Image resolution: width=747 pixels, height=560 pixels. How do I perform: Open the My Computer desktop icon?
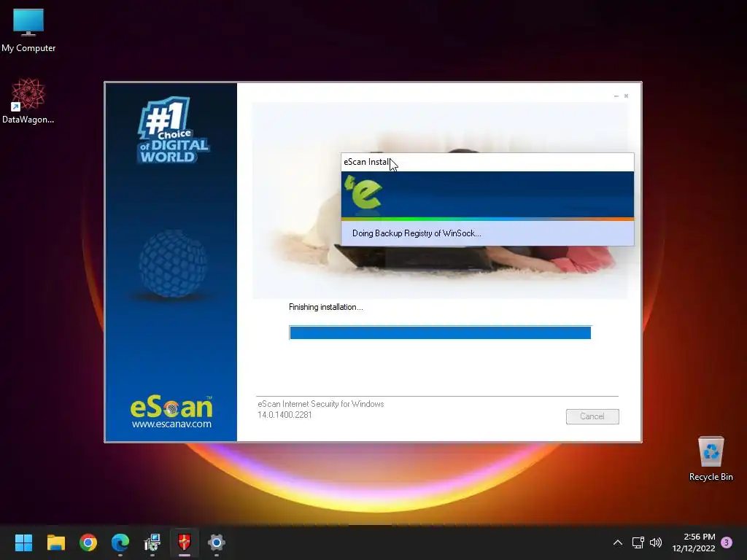click(x=28, y=30)
